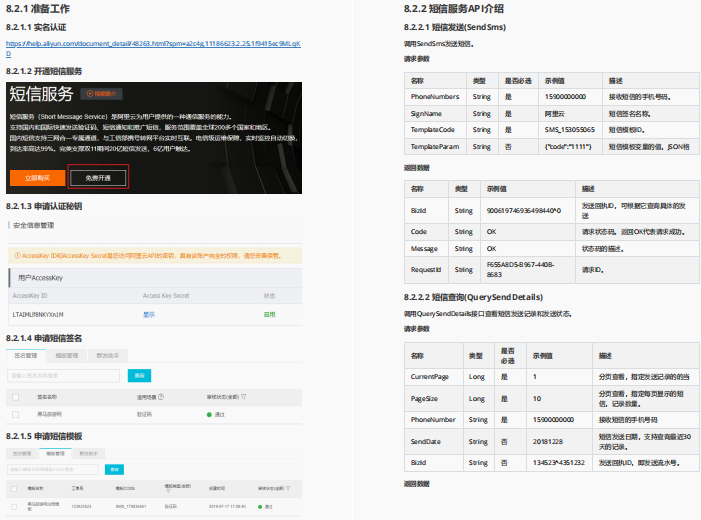
Task: Select the PageSize parameter cell
Action: 434,398
